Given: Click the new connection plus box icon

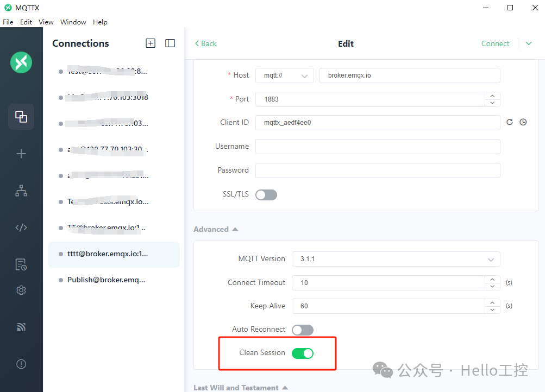Looking at the screenshot, I should 151,43.
